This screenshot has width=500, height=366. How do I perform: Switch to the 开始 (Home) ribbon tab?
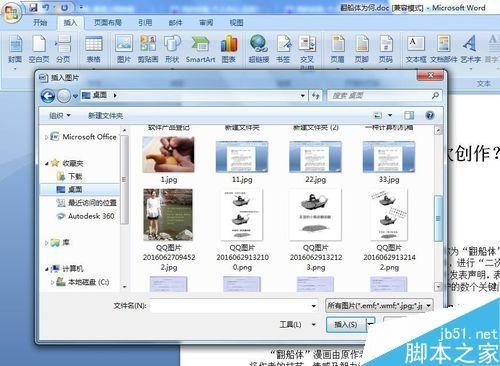[40, 22]
